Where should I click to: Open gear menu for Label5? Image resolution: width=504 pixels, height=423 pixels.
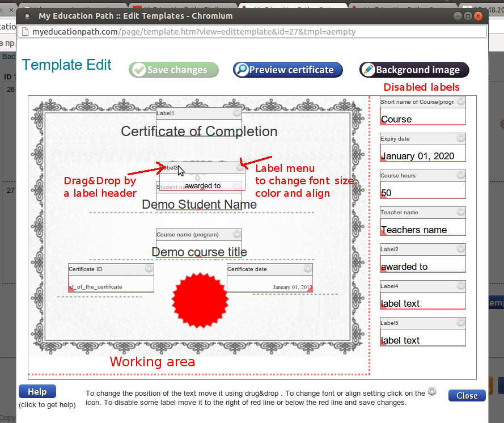pos(460,323)
